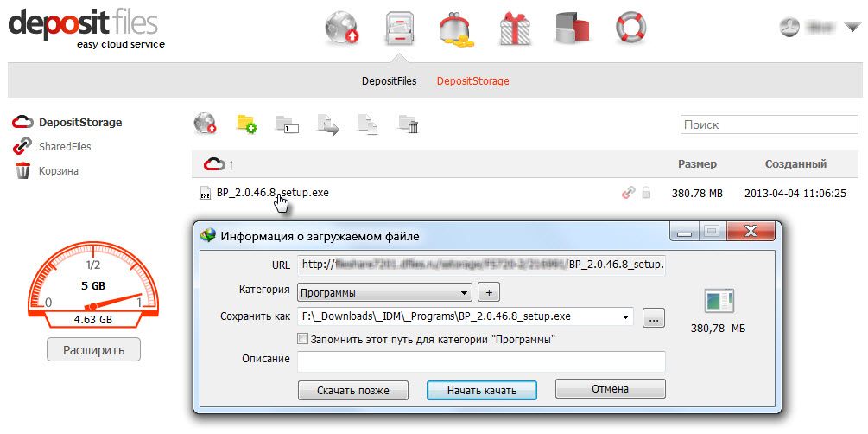Select the DepositFiles tab
Image resolution: width=868 pixels, height=434 pixels.
[x=389, y=81]
